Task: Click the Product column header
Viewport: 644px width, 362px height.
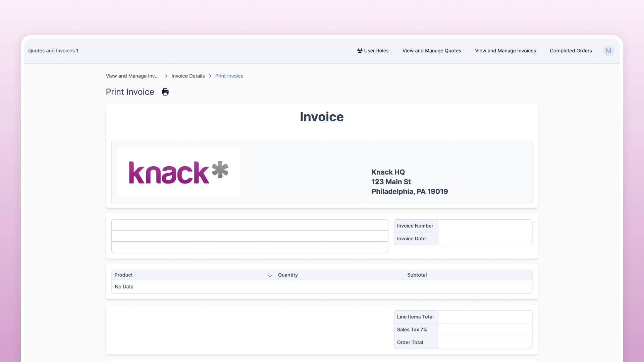Action: coord(123,275)
